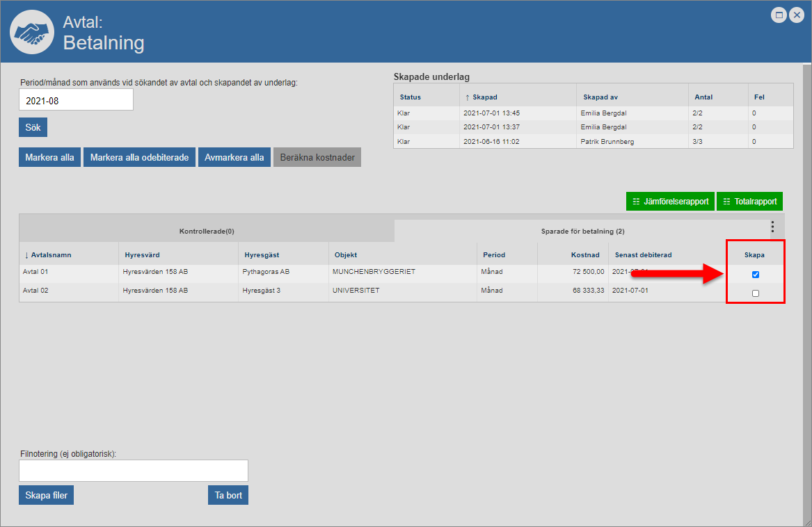
Task: Check Skapa checkbox for Avtal 02
Action: pos(756,293)
